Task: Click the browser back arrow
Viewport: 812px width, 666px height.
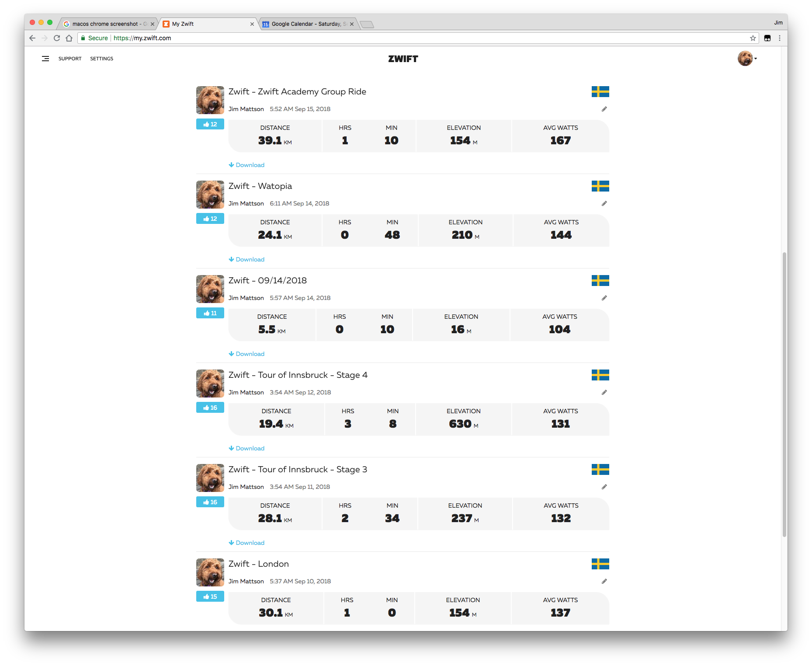Action: (x=32, y=38)
